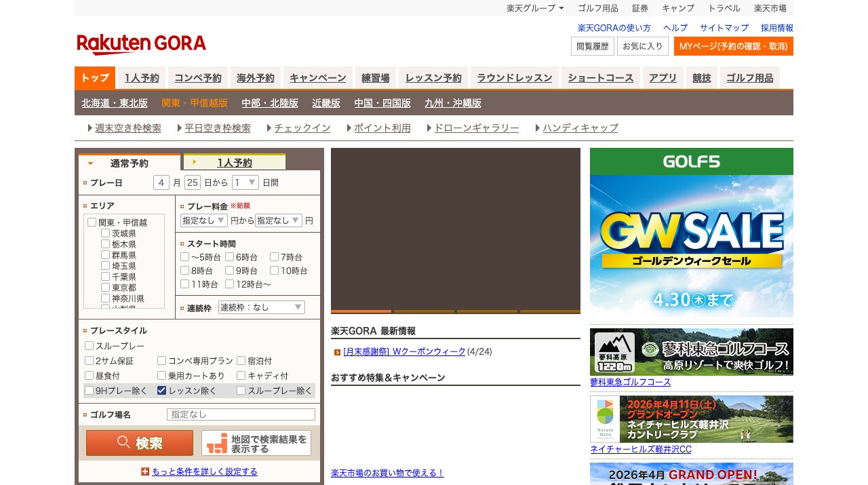The height and width of the screenshot is (485, 868).
Task: Select the first carousel slide indicator
Action: pyautogui.click(x=361, y=311)
